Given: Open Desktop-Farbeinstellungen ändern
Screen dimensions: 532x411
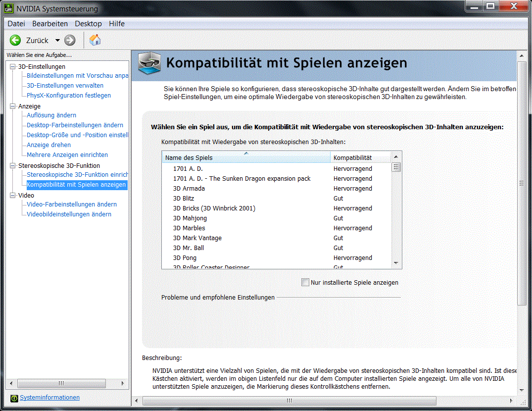Looking at the screenshot, I should click(x=75, y=125).
